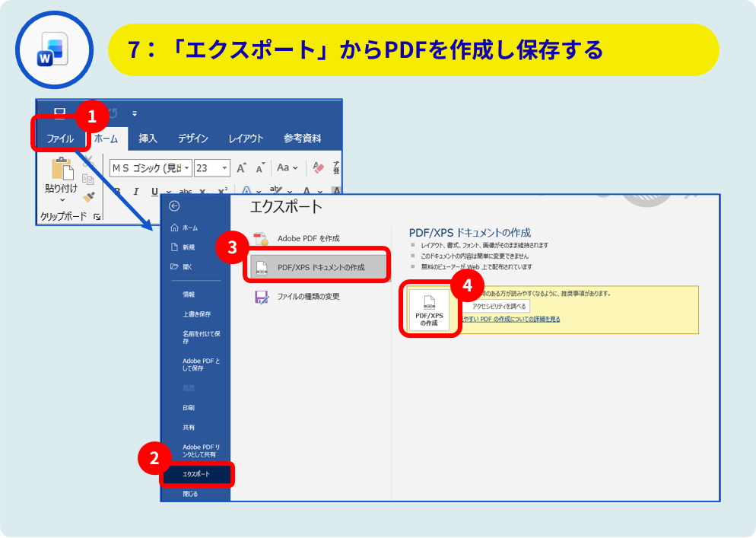Switch to the 挿入 ribbon tab

[x=148, y=138]
